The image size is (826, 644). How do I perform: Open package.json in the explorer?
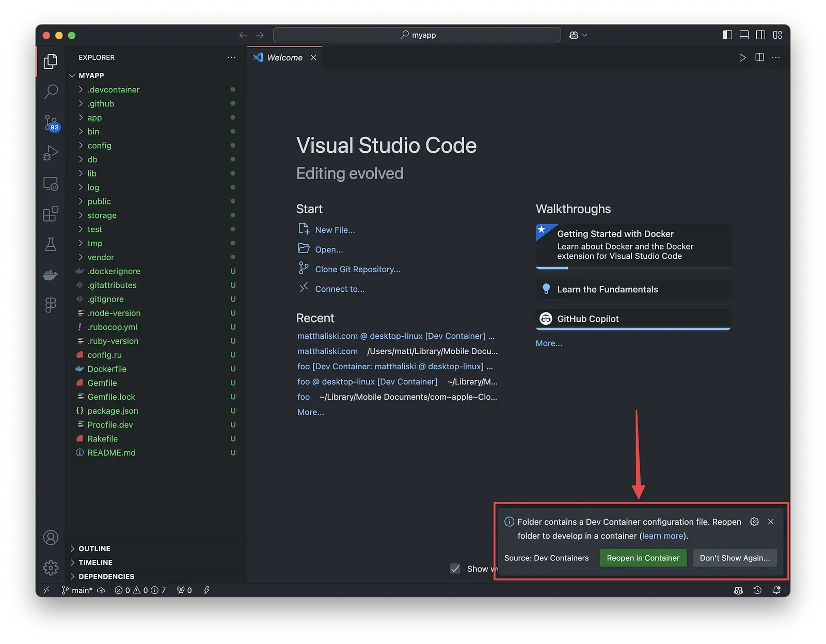tap(156, 411)
